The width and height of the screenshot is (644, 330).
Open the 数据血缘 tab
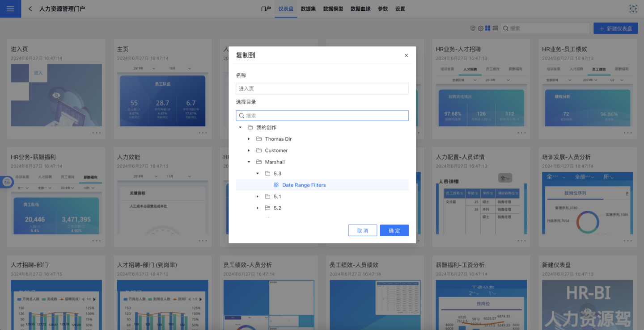pyautogui.click(x=360, y=9)
